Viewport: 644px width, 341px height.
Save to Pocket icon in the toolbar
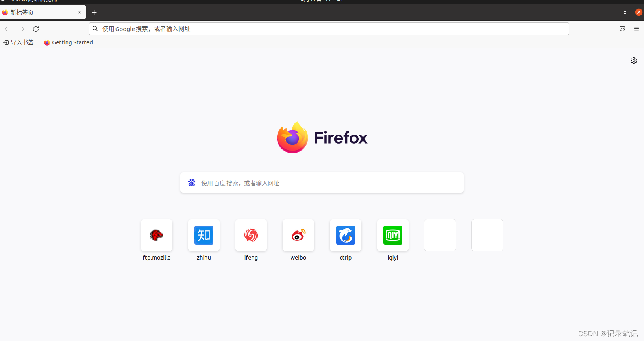coord(622,29)
